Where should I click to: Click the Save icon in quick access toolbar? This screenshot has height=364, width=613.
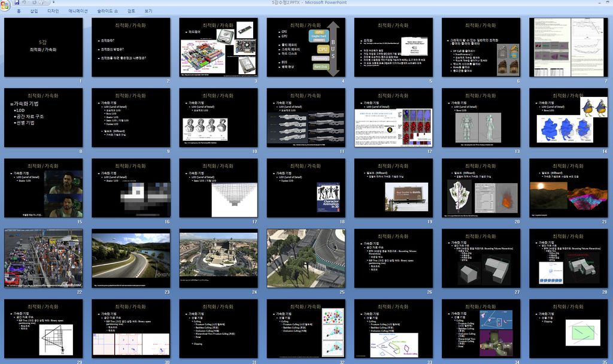pyautogui.click(x=17, y=2)
